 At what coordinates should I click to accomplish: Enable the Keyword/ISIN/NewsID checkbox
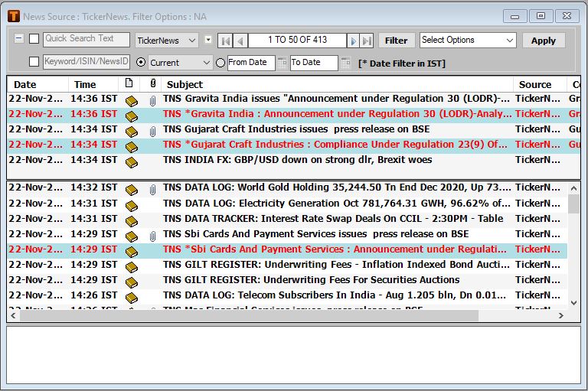(34, 61)
